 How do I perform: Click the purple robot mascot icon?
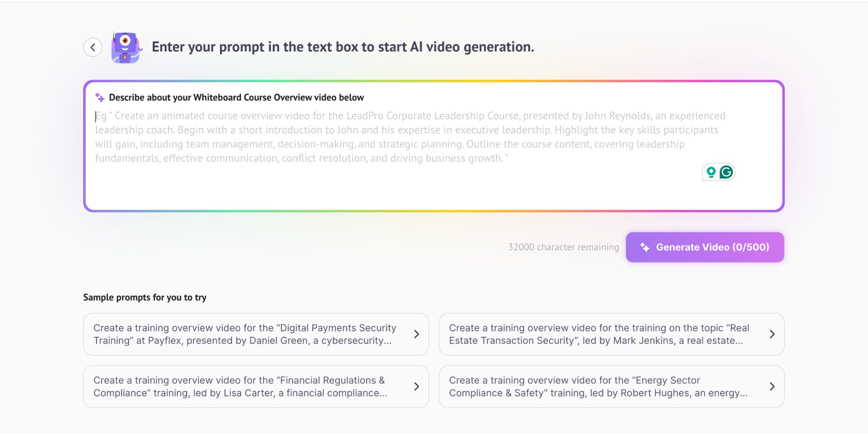coord(126,47)
